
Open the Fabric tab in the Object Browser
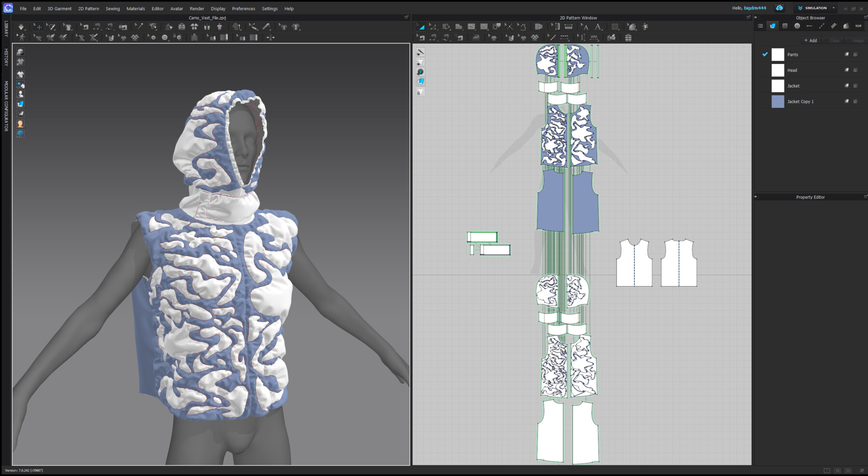(x=772, y=26)
